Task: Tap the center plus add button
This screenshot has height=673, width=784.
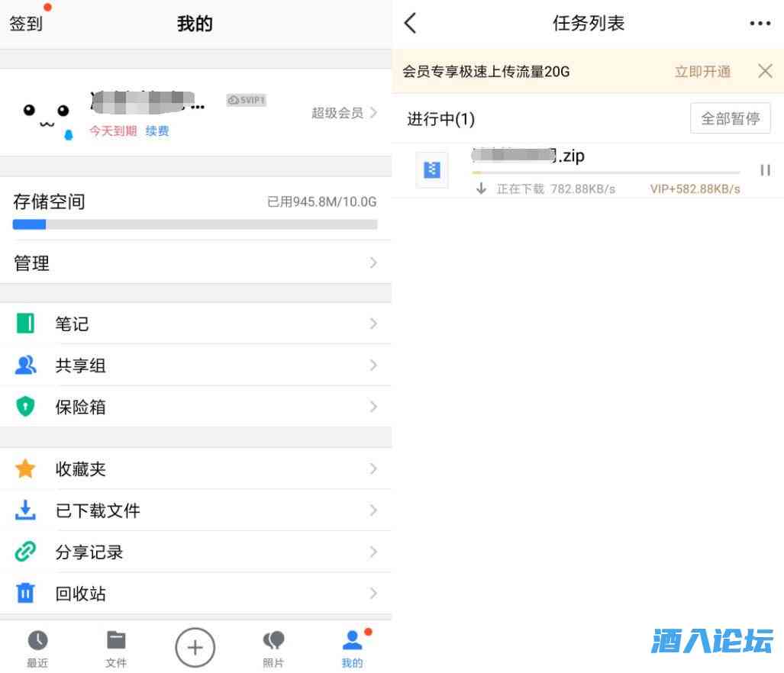Action: (x=195, y=648)
